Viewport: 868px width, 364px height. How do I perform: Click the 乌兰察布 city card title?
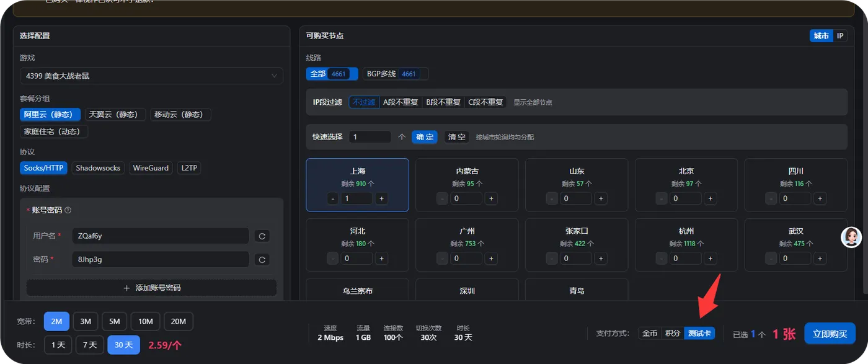[358, 291]
